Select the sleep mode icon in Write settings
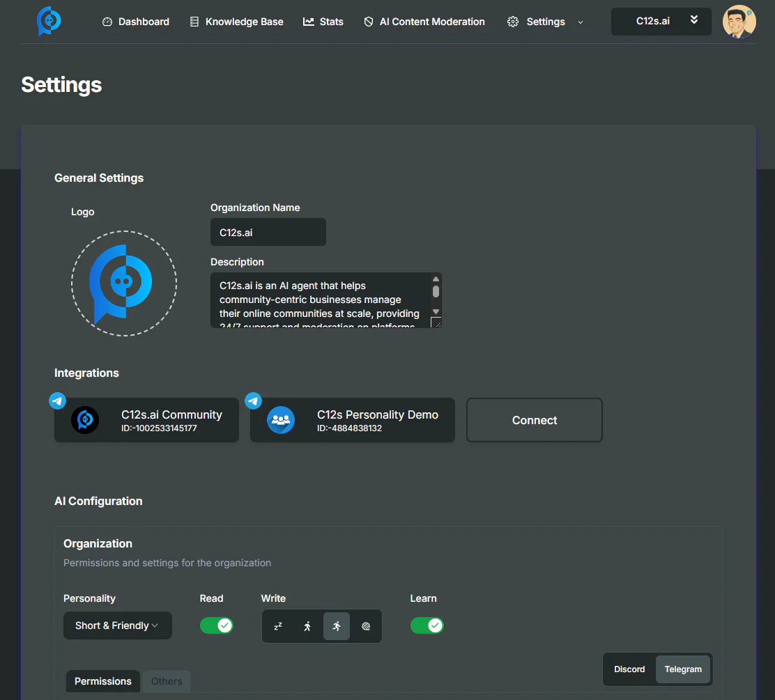775x700 pixels. [x=278, y=626]
